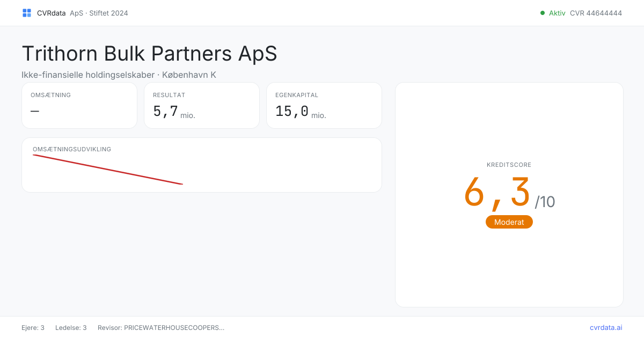Click the Omsætning card
644x338 pixels.
(x=79, y=106)
